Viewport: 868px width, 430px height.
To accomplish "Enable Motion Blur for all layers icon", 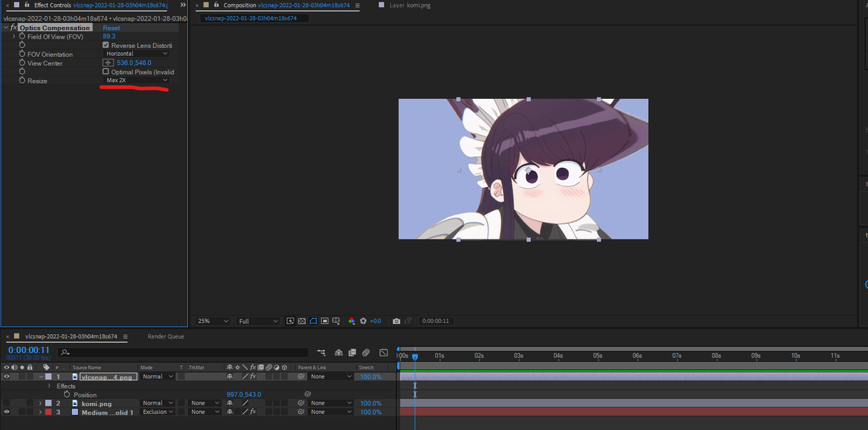I will point(366,353).
